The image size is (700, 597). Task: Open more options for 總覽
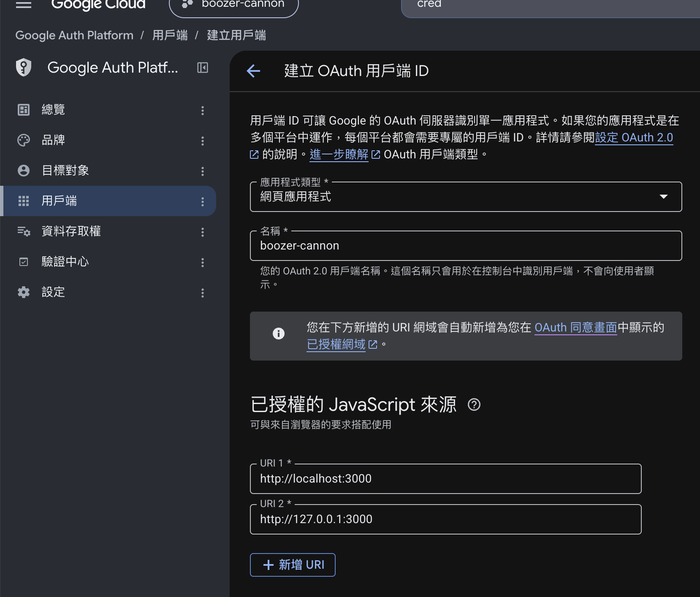[x=203, y=111]
